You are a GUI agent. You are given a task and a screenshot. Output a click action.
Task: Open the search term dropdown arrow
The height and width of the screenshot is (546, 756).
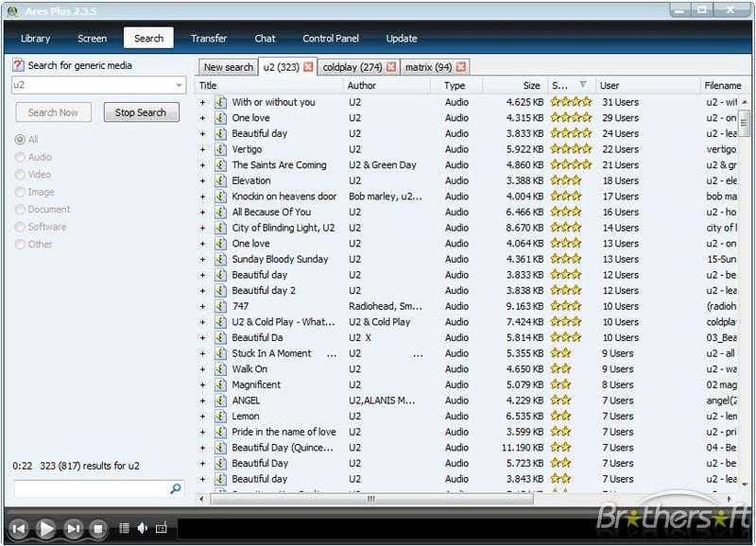pyautogui.click(x=180, y=86)
